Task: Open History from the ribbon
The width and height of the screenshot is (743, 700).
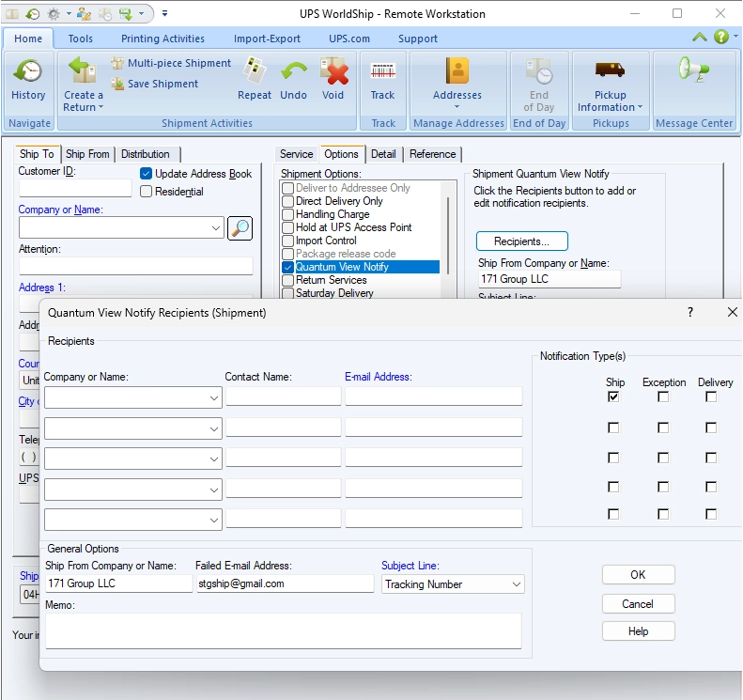Action: (28, 80)
